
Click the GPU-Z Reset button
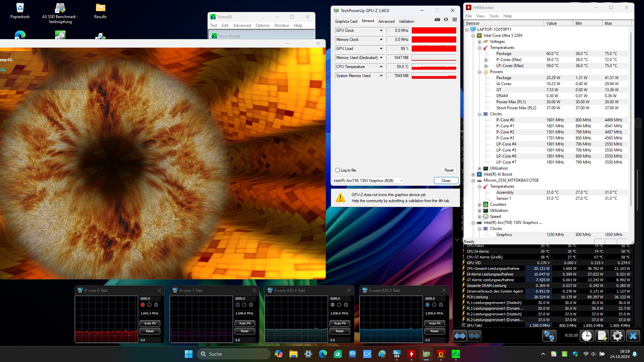click(449, 170)
